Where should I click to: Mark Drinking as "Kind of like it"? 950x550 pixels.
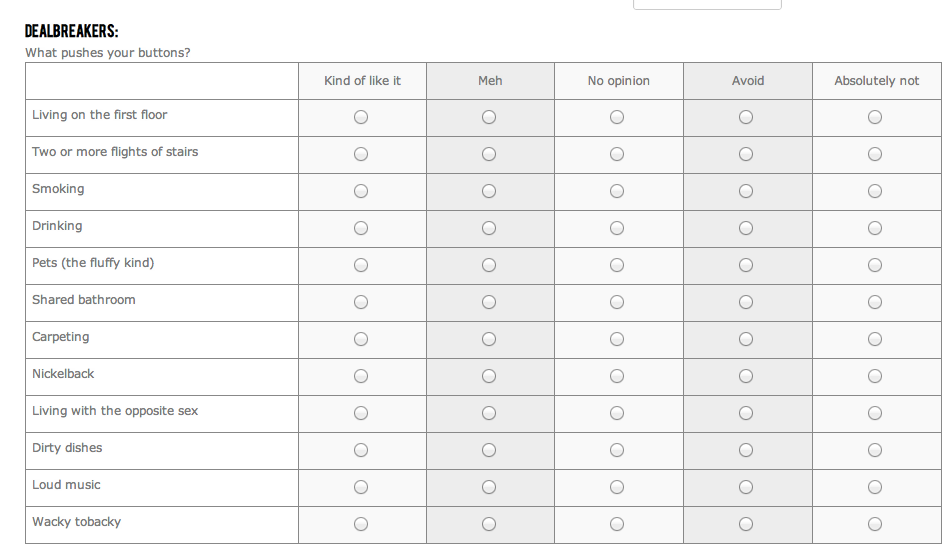point(361,228)
